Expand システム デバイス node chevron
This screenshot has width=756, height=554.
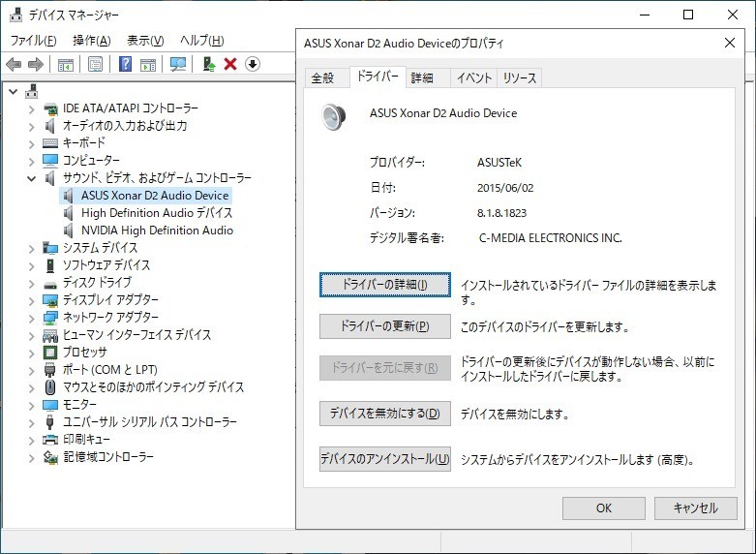click(31, 249)
